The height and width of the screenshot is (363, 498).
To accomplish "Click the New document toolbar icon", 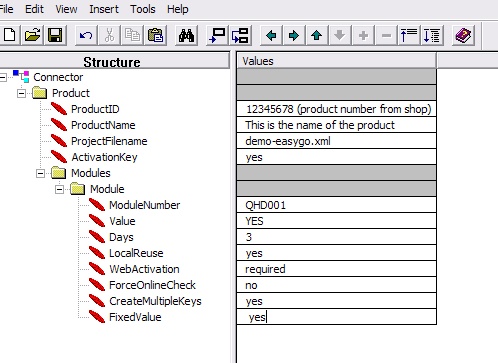I will [9, 35].
